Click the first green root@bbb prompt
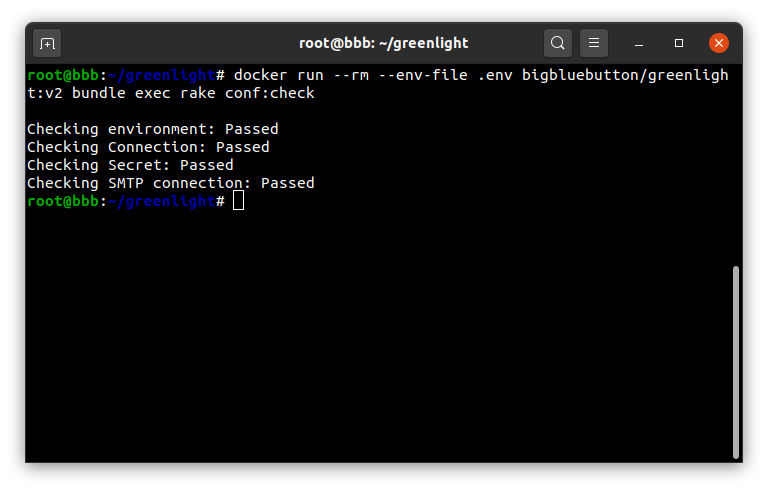 [x=63, y=75]
